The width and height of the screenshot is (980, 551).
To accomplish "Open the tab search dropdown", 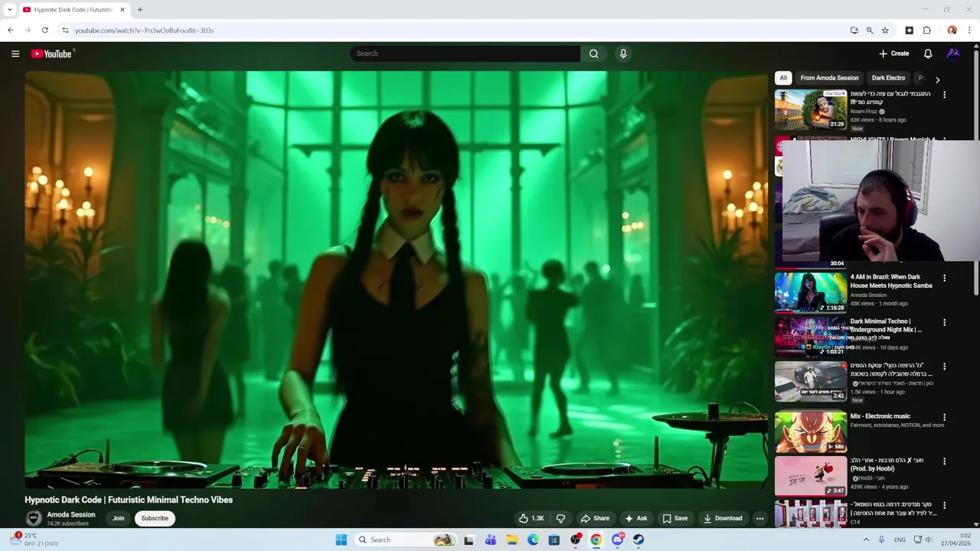I will 9,9.
